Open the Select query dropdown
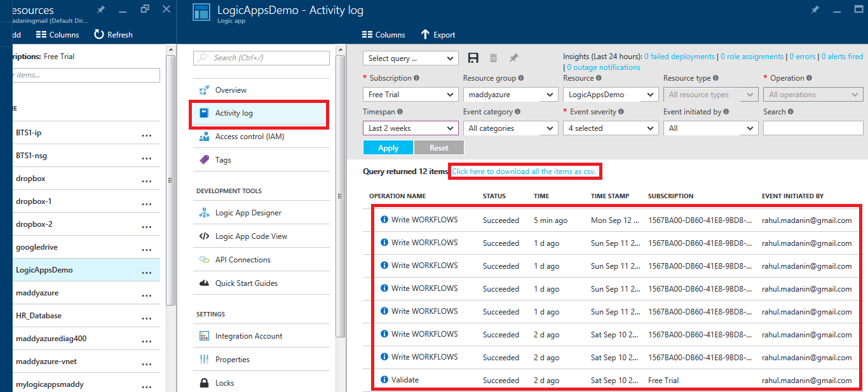868x392 pixels. pos(410,58)
